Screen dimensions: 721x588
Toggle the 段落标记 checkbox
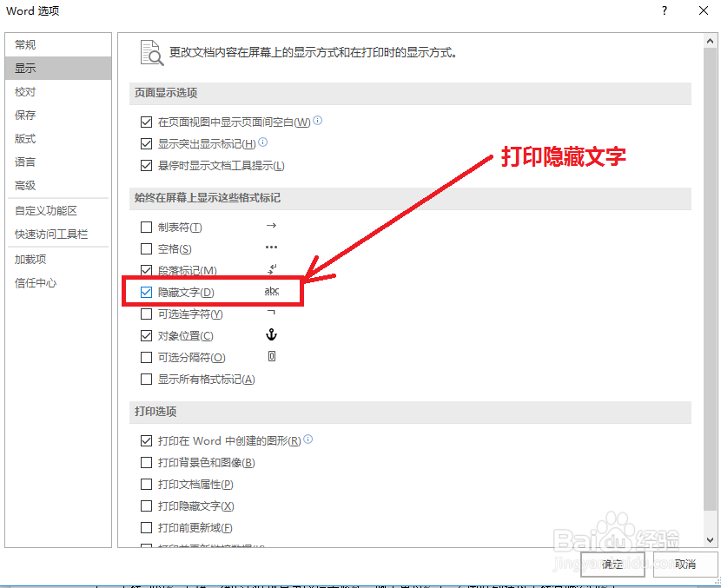click(x=146, y=270)
